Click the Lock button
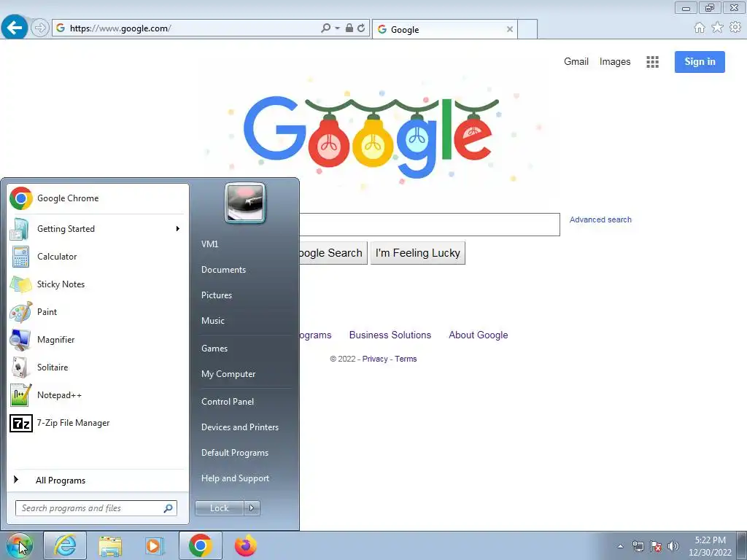 220,508
